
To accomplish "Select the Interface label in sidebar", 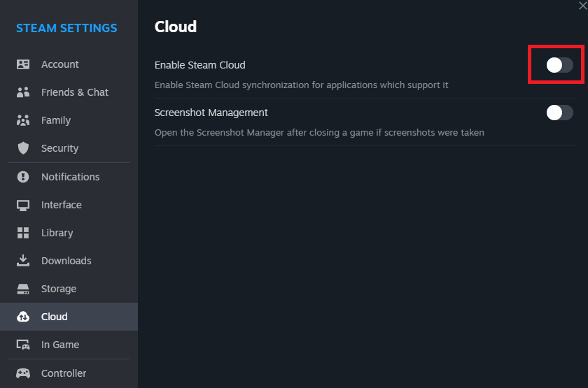I will 61,205.
